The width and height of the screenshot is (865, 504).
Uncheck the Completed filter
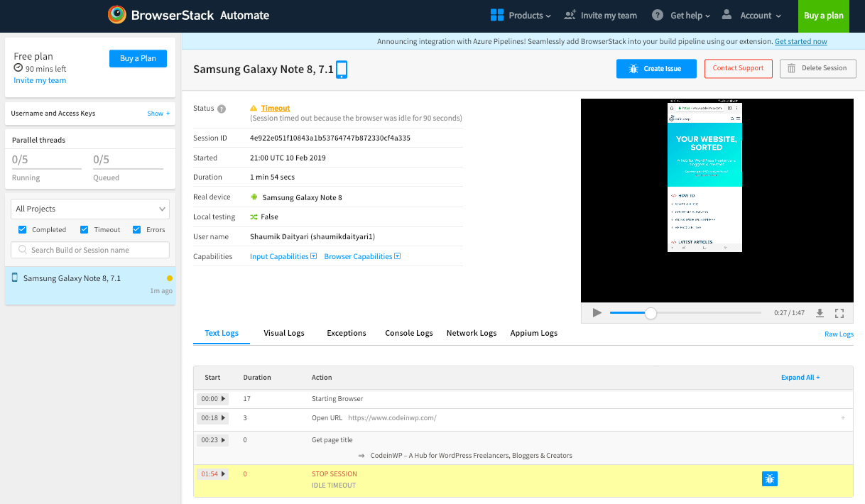click(21, 229)
